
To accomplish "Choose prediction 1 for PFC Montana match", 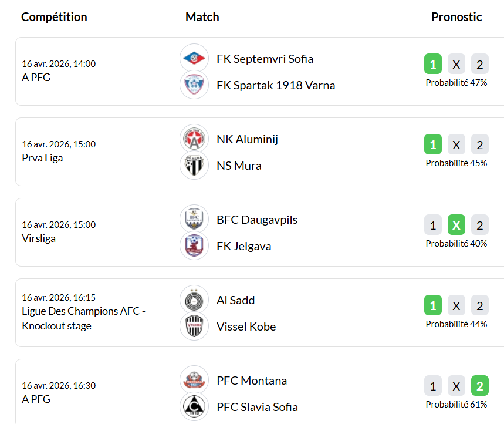I will [x=433, y=386].
